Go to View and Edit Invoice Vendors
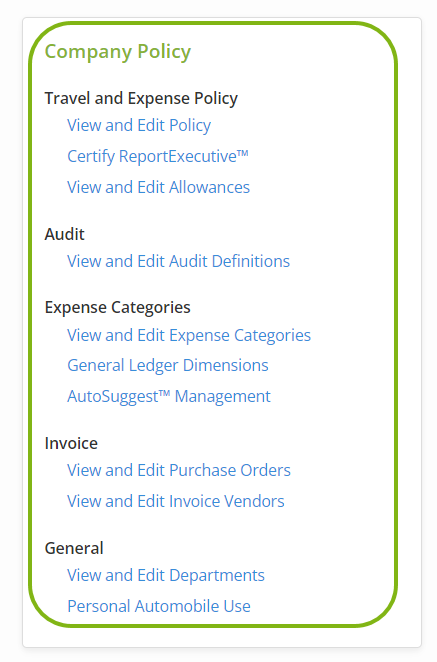The image size is (437, 662). 176,501
